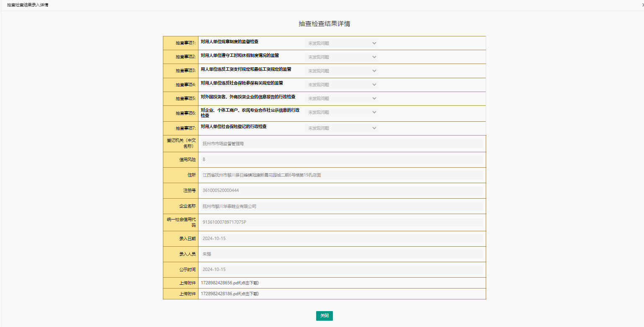Download attachment 1728982428186.pdf

click(x=229, y=294)
